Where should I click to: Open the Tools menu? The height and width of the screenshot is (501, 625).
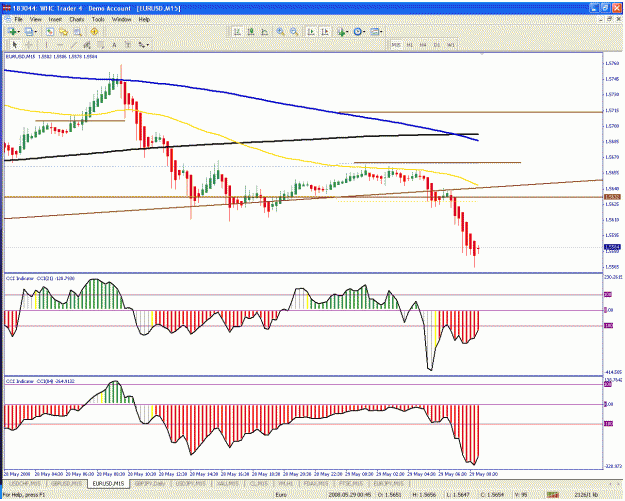click(98, 19)
